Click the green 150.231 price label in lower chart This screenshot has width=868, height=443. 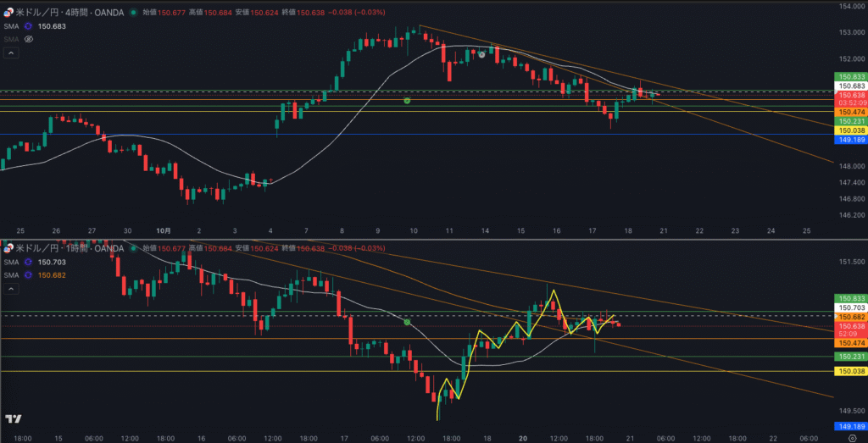(849, 357)
